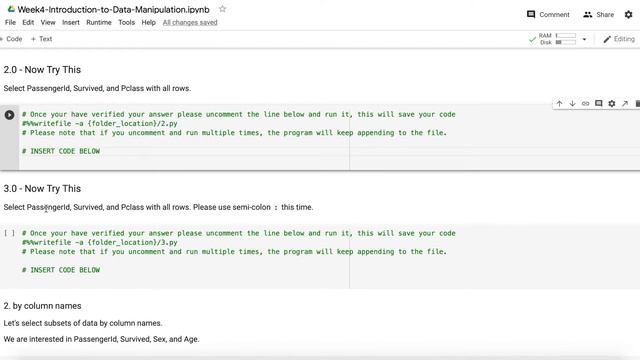The width and height of the screenshot is (640, 360).
Task: Click the Google Drive notebook logo icon
Action: tap(11, 9)
